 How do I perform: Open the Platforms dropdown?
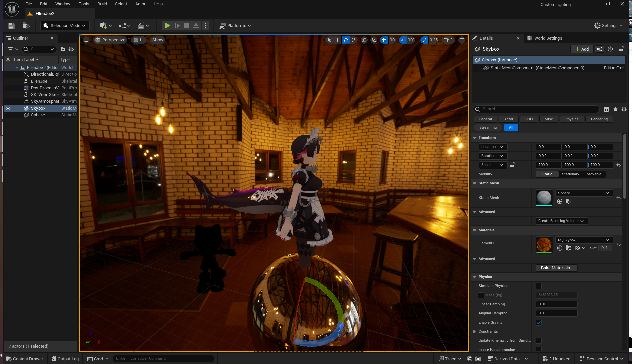[235, 26]
